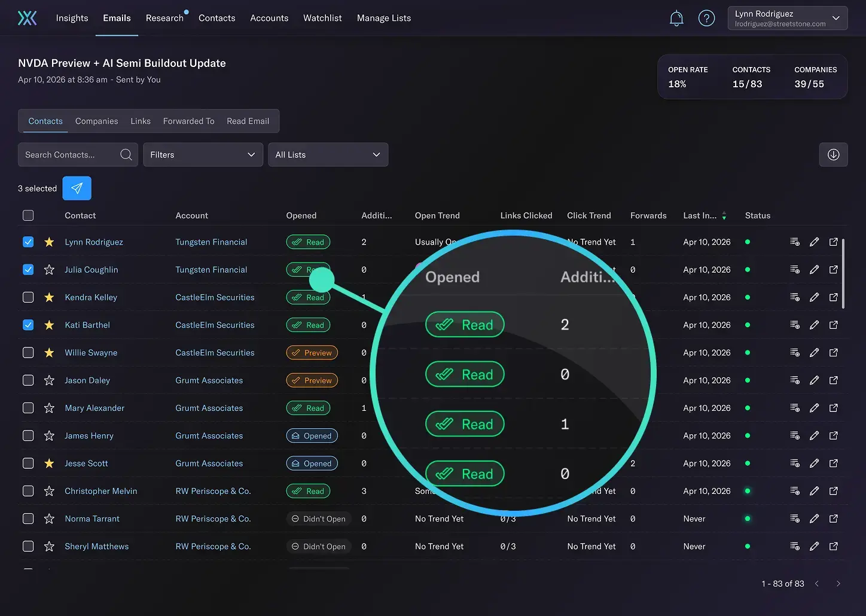Open Lynn Rodriguez's contact page
Image resolution: width=866 pixels, height=616 pixels.
pyautogui.click(x=94, y=242)
